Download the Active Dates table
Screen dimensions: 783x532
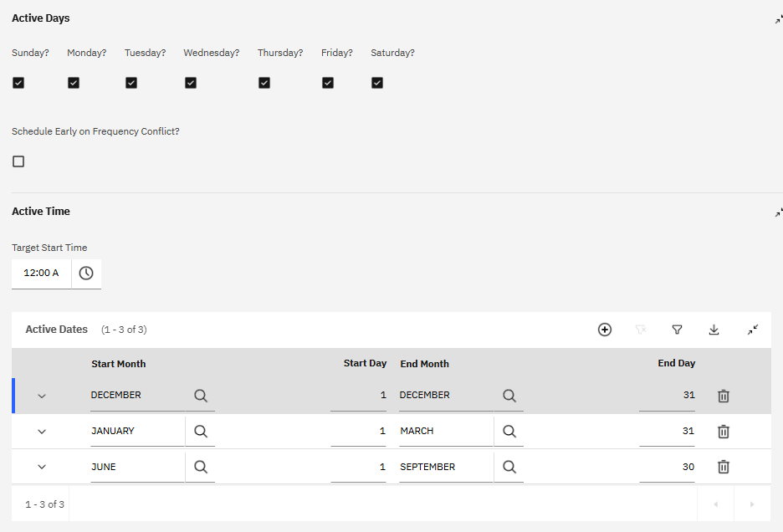point(714,330)
